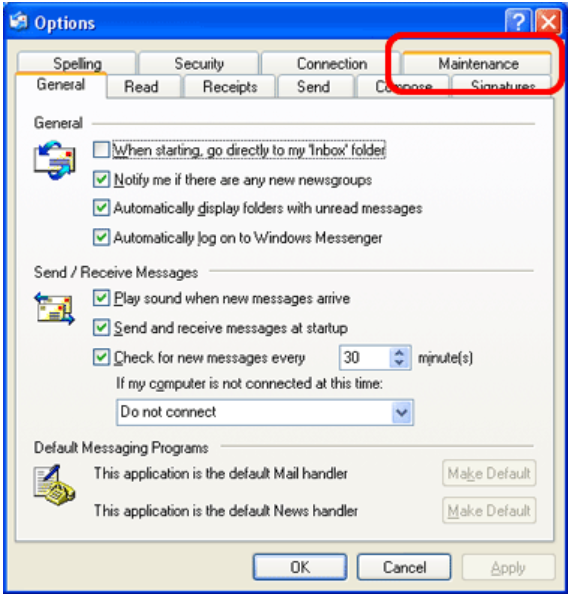The width and height of the screenshot is (570, 594).
Task: Click the Send/Receive envelope arrows icon
Action: 55,308
